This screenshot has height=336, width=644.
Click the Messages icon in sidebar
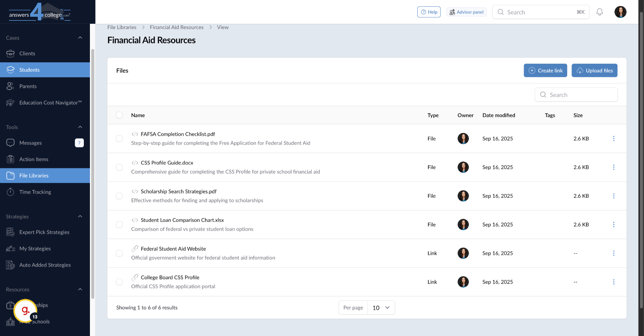coord(10,143)
